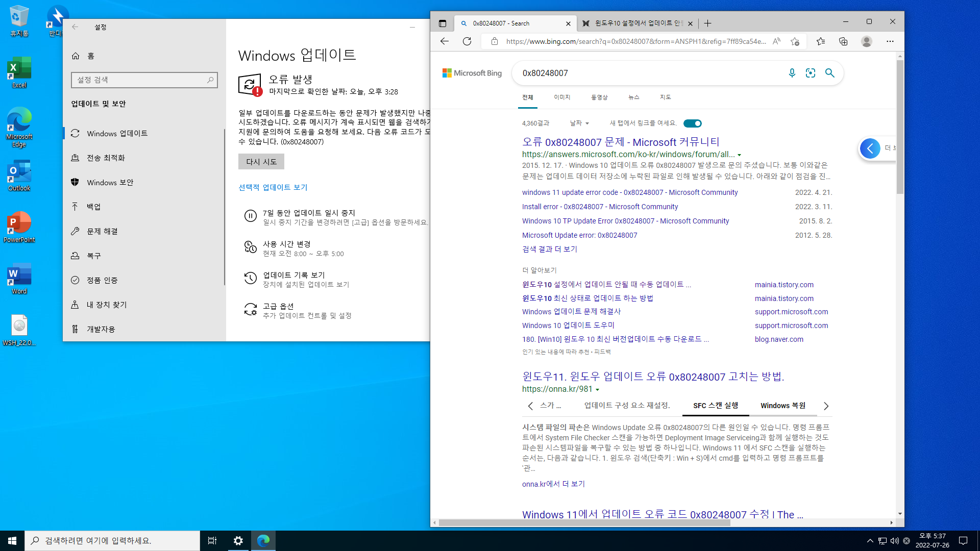Viewport: 980px width, 551px height.
Task: Click Edge vertical scrollbar thumb
Action: click(900, 127)
